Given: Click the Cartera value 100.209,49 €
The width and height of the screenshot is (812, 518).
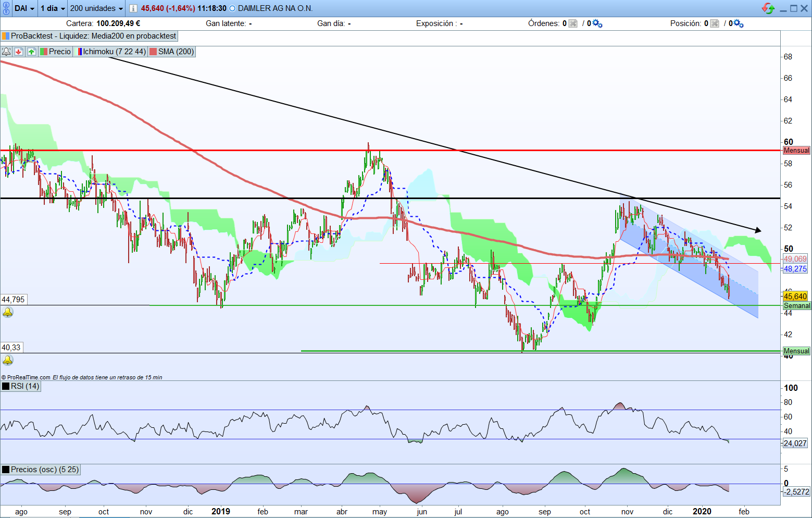Looking at the screenshot, I should click(118, 23).
